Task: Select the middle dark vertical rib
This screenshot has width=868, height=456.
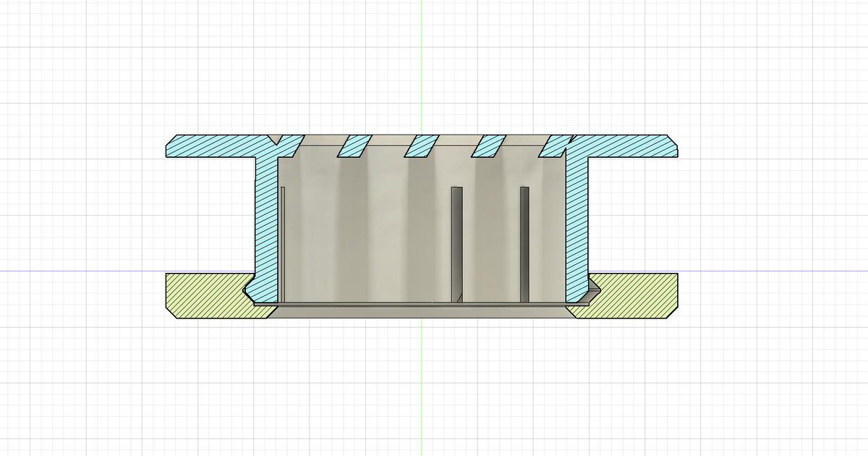Action: [456, 242]
